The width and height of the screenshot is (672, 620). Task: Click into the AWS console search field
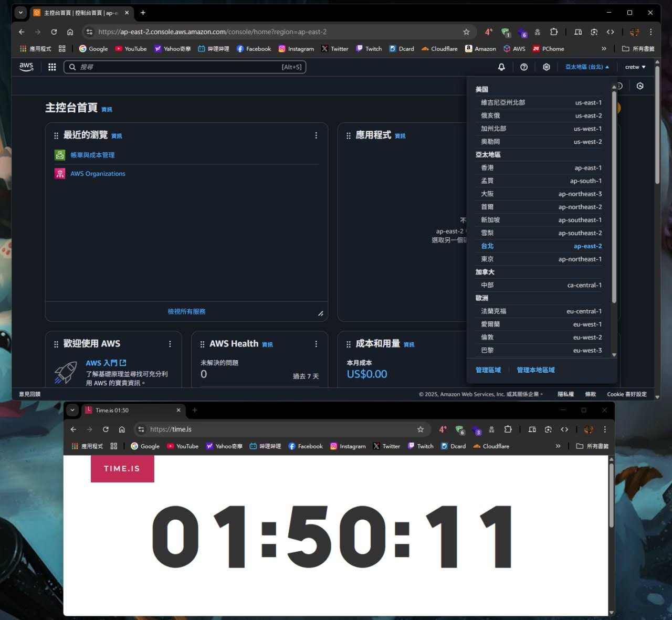tap(185, 67)
